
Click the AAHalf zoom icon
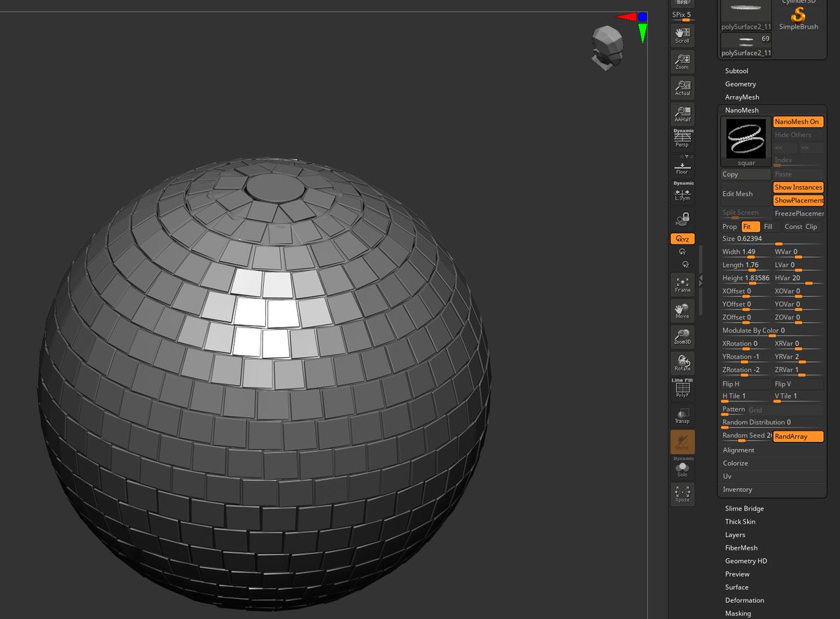682,113
